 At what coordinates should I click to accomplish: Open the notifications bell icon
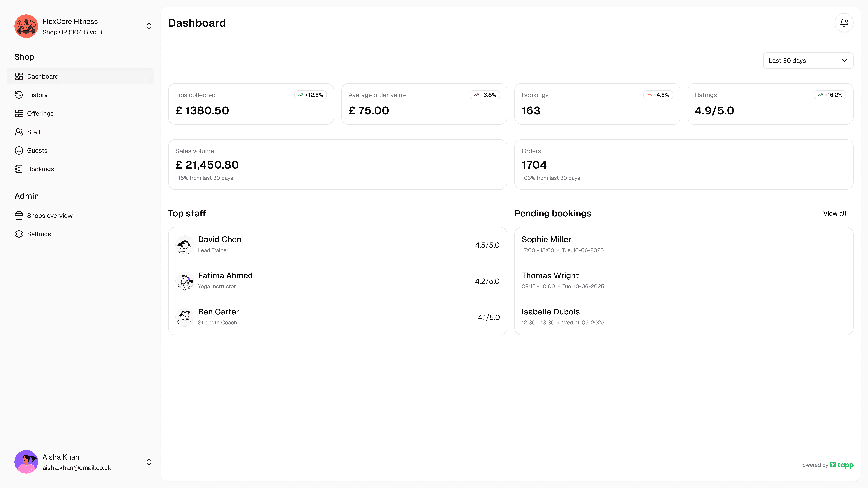click(x=844, y=23)
